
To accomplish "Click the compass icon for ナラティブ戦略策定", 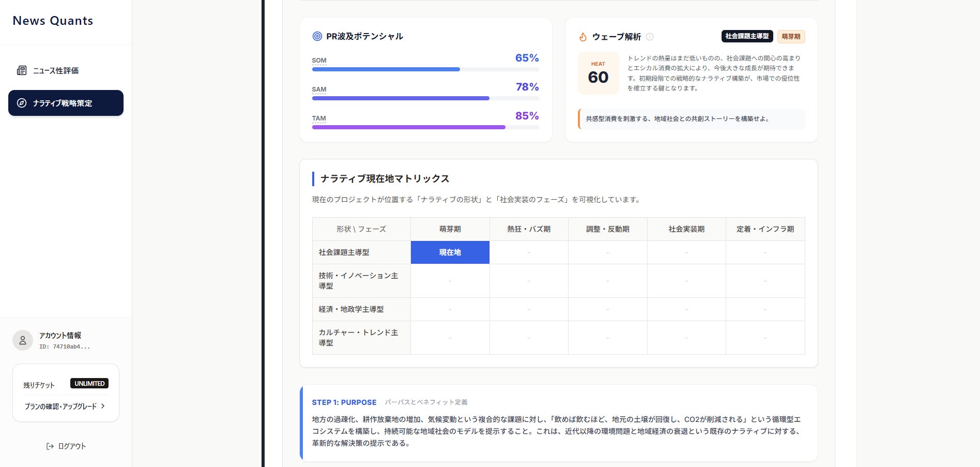I will (22, 103).
